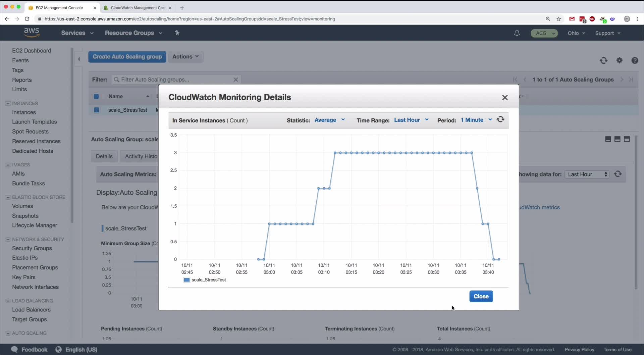This screenshot has width=644, height=355.
Task: Collapse the INSTANCES sidebar section
Action: coord(8,103)
